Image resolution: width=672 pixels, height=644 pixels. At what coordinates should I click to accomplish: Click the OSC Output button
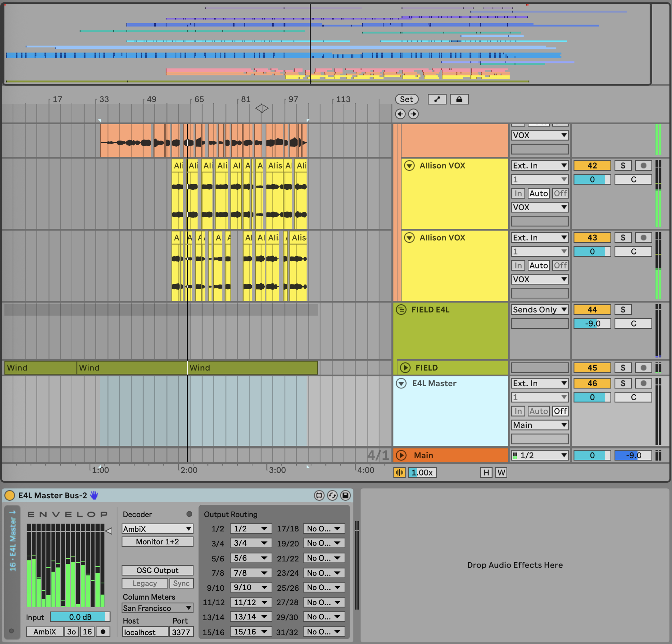[157, 570]
